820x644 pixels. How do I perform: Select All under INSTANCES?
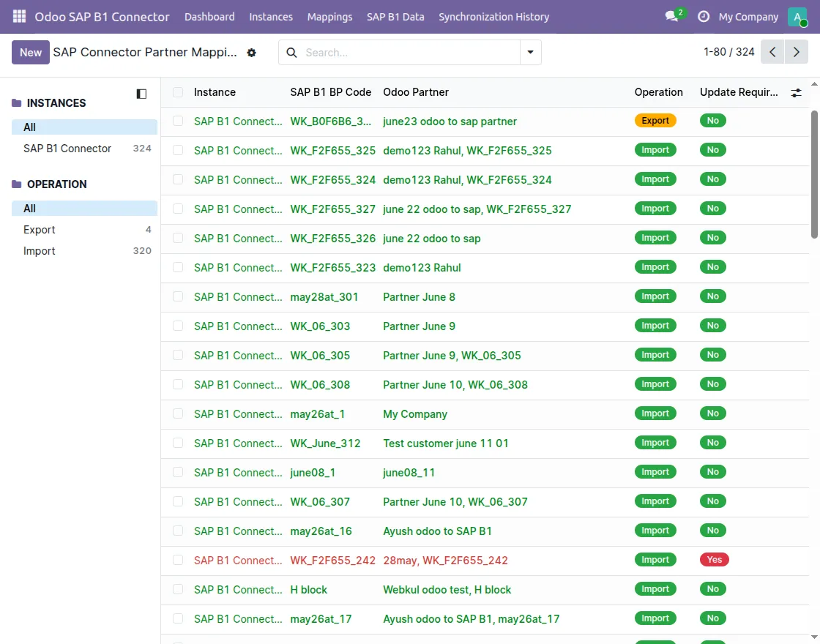[x=84, y=127]
